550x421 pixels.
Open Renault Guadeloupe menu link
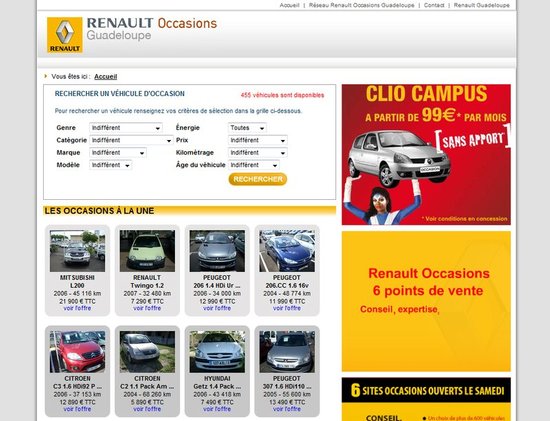482,5
